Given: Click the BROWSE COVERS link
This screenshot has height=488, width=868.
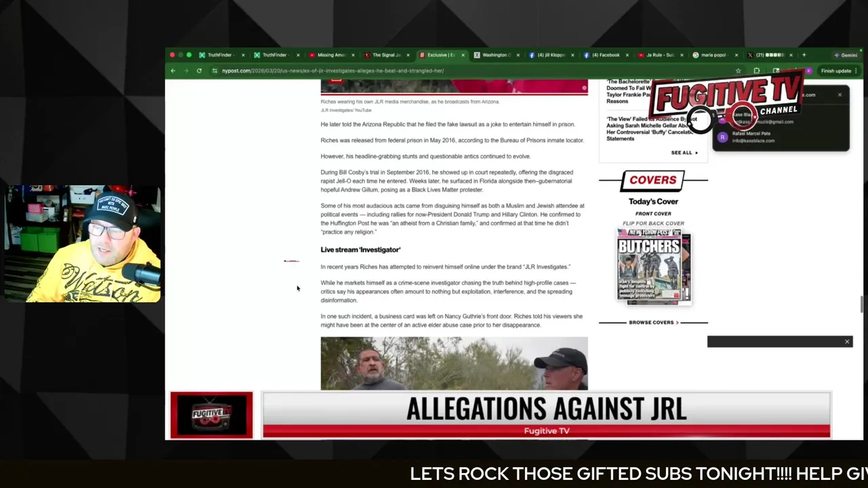Looking at the screenshot, I should coord(653,323).
